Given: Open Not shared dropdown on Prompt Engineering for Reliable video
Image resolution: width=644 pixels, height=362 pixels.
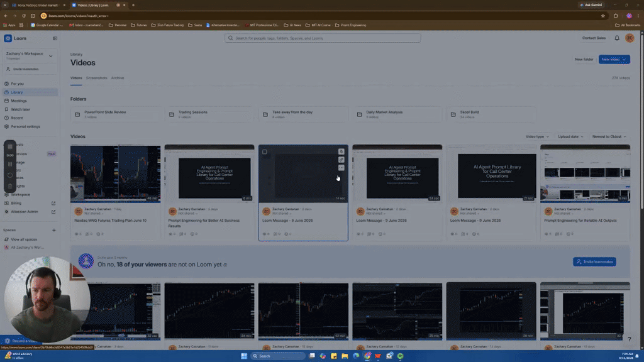Looking at the screenshot, I should pos(563,214).
